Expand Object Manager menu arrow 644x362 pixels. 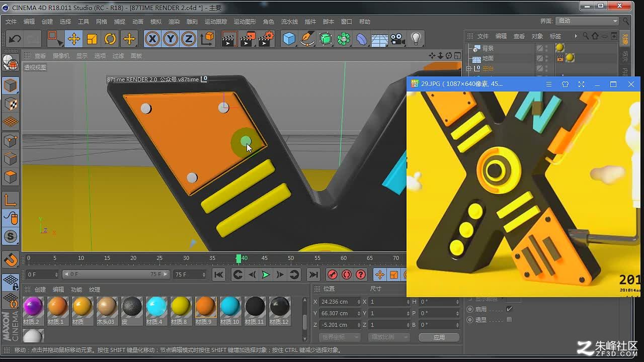(576, 36)
